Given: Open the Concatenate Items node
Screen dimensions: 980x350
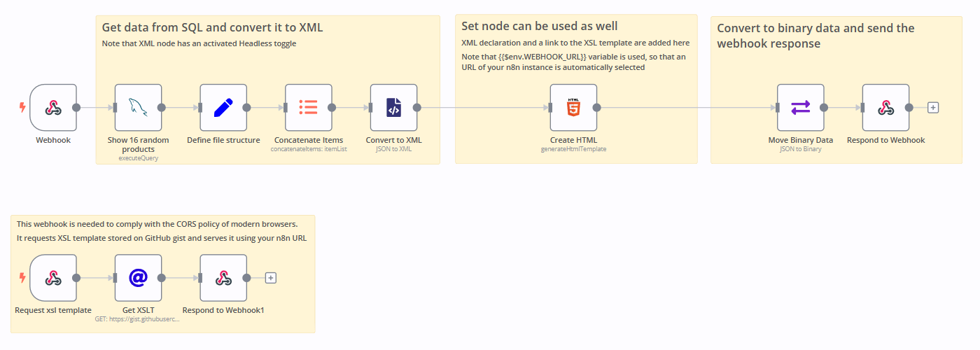Looking at the screenshot, I should 309,108.
